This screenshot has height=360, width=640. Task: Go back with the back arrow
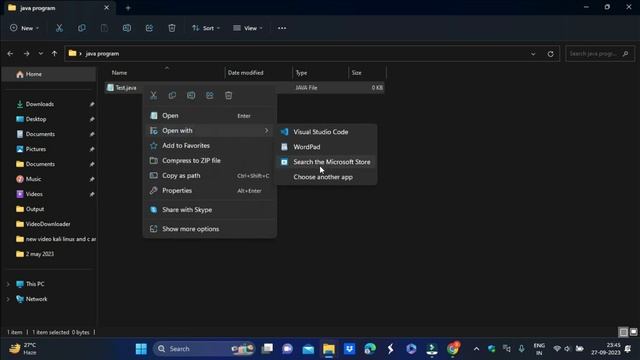point(10,53)
